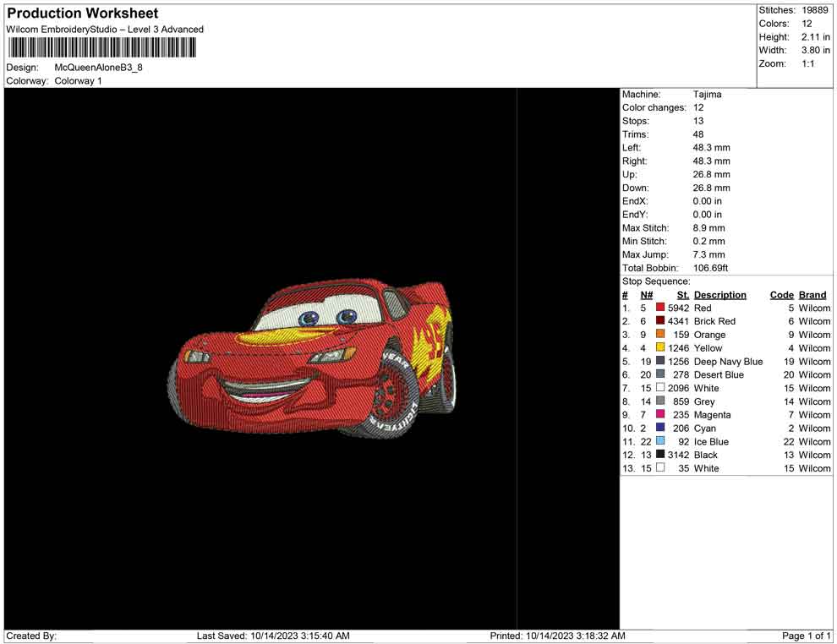
Task: Select the Desert Blue row in stop sequence
Action: 719,375
